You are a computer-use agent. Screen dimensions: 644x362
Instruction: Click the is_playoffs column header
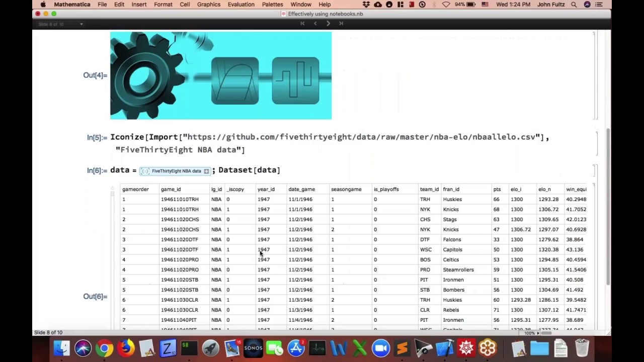click(x=386, y=190)
